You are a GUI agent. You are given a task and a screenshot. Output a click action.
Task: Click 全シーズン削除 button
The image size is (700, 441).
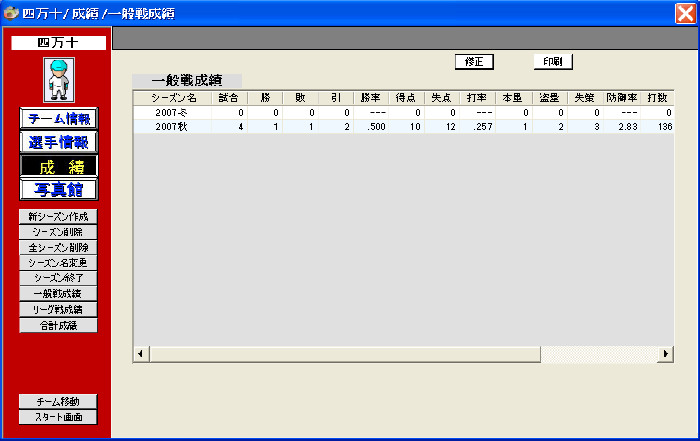tap(58, 247)
